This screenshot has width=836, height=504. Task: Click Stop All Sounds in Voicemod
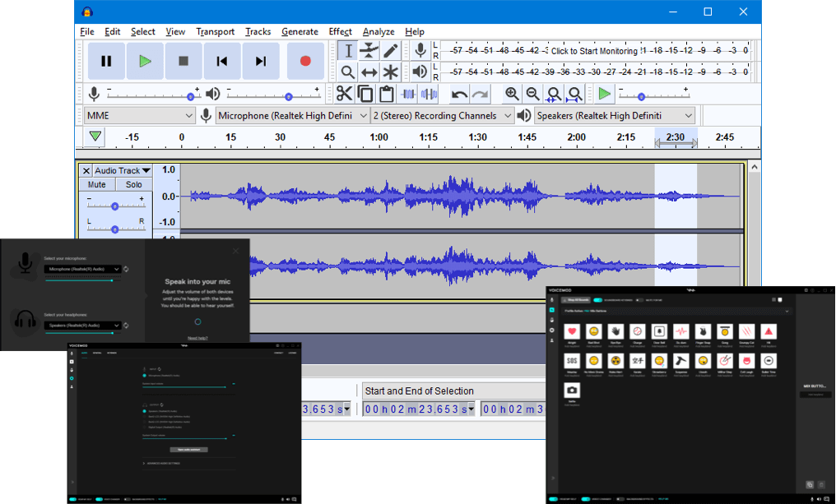(575, 300)
